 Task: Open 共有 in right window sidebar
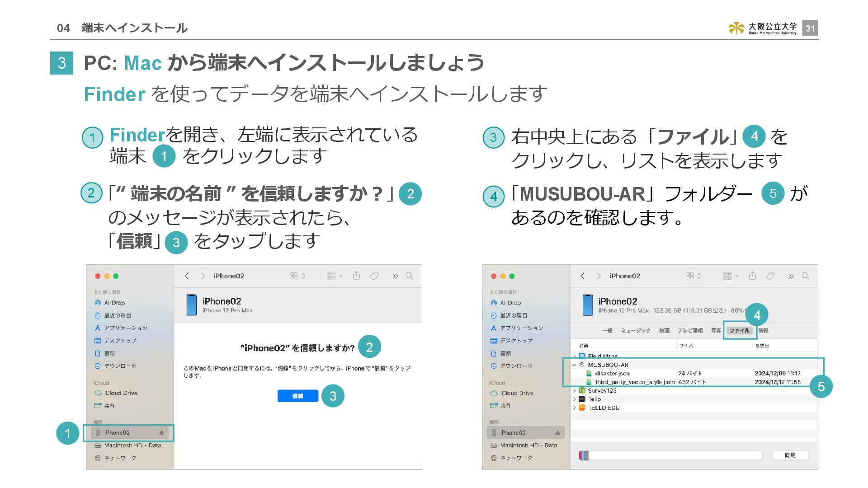501,406
